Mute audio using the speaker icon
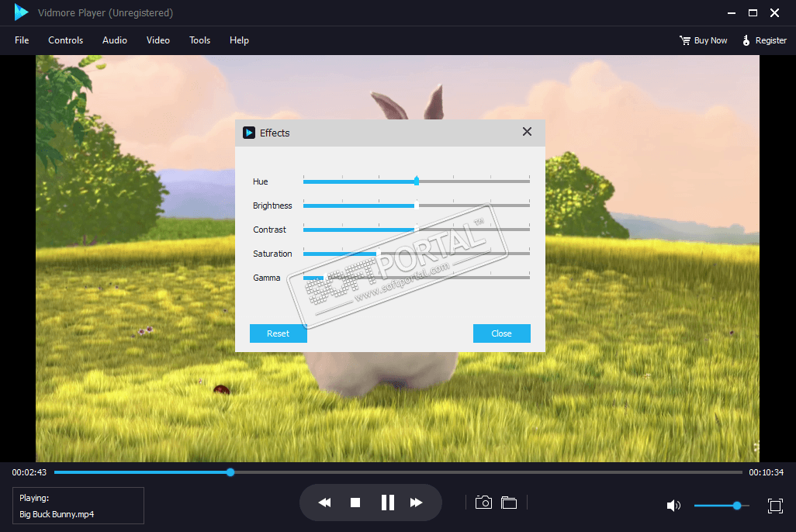 point(673,506)
